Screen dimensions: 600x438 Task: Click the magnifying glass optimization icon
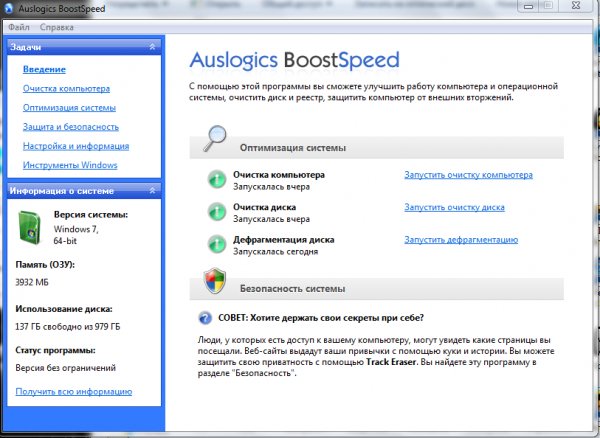pos(215,138)
